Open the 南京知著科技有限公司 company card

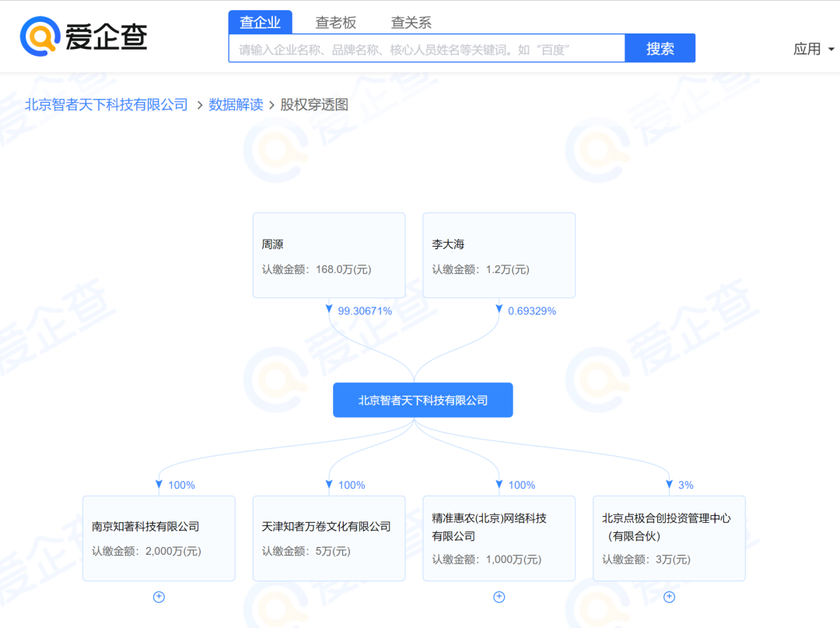click(x=159, y=538)
